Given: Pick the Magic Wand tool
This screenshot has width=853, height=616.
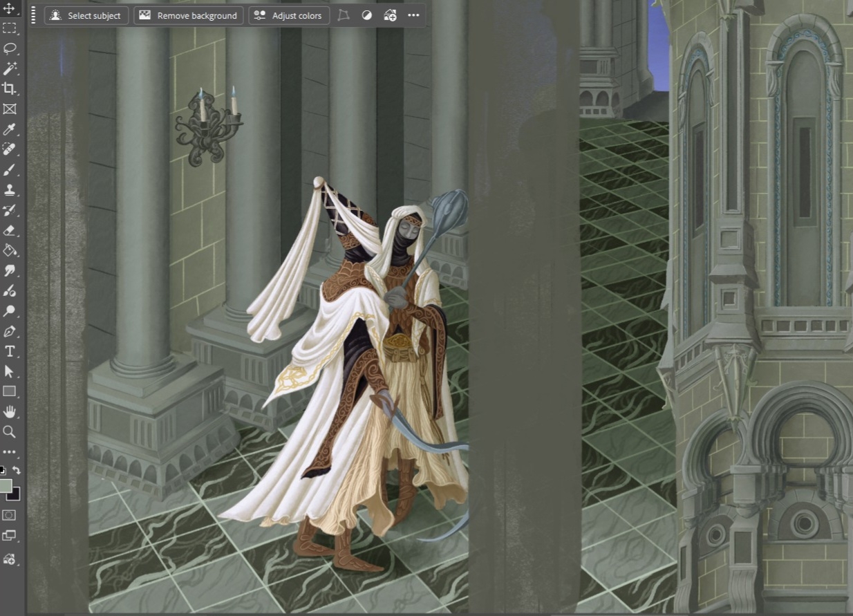Looking at the screenshot, I should click(10, 68).
